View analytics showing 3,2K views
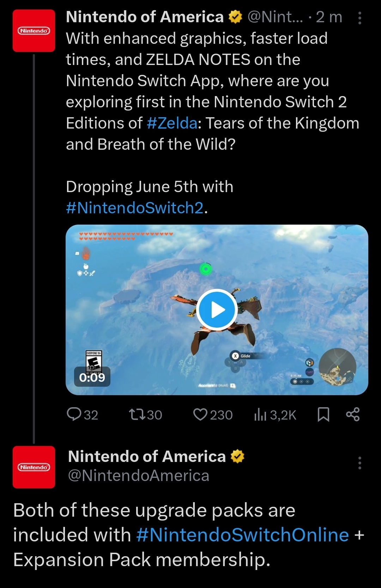Viewport: 381px width, 588px height. pyautogui.click(x=275, y=415)
